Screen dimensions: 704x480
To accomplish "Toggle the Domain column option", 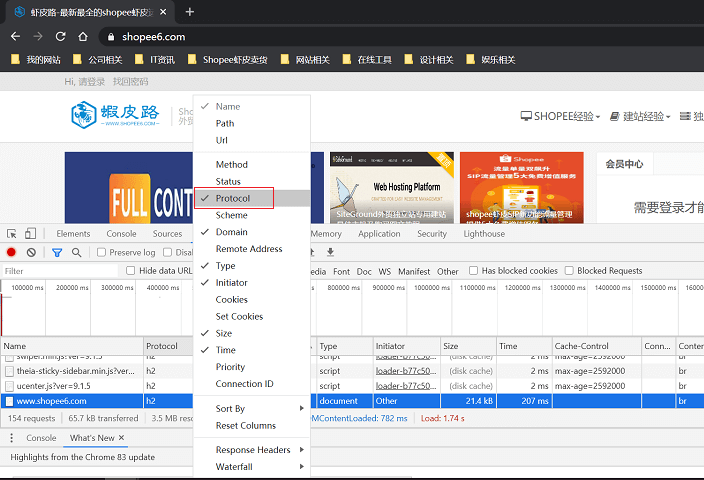I will pos(252,232).
